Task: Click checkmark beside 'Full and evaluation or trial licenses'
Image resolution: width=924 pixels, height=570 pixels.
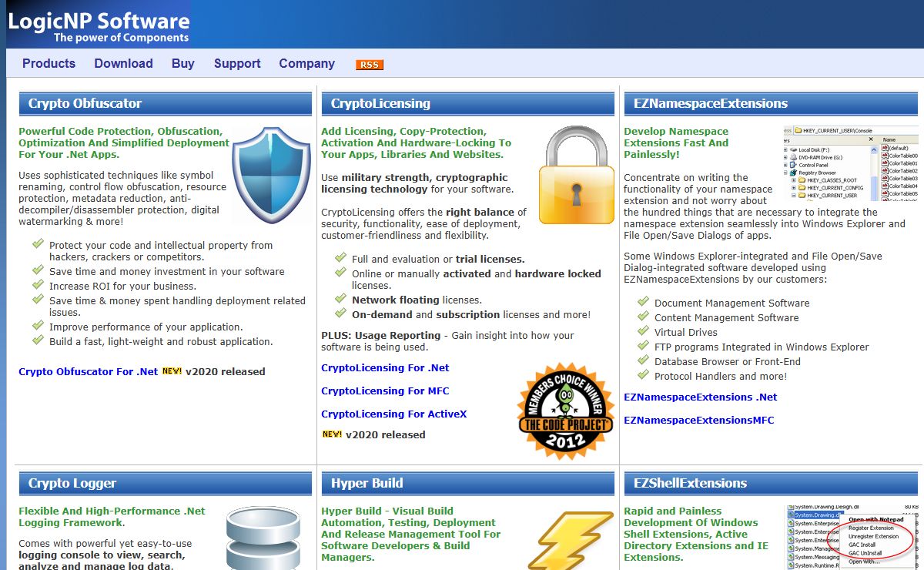Action: 340,257
